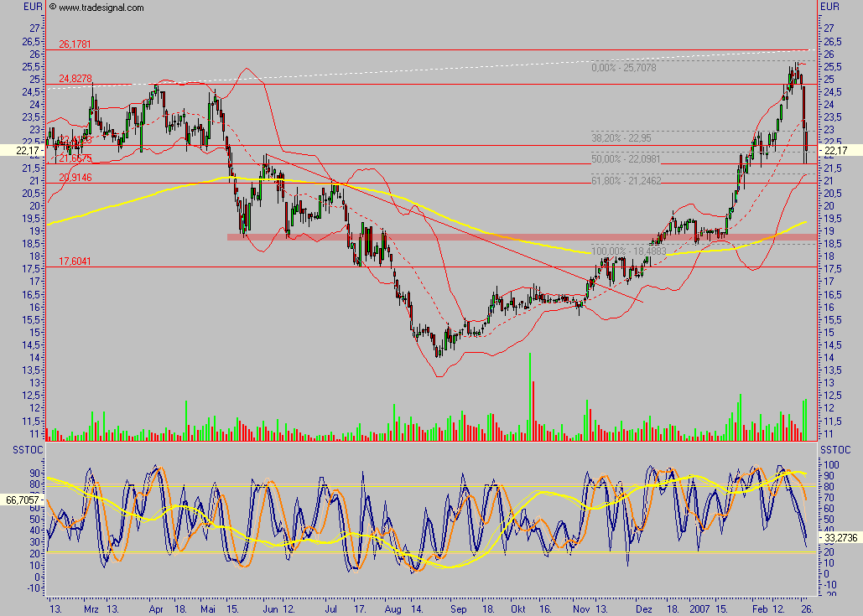The height and width of the screenshot is (616, 863).
Task: Click the Mrz label on date axis
Action: point(91,608)
